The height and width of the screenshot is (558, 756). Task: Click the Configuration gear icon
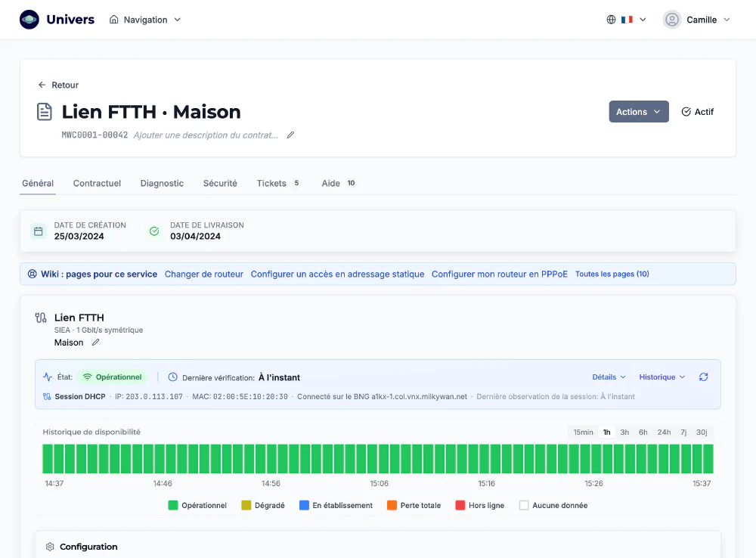coord(50,547)
